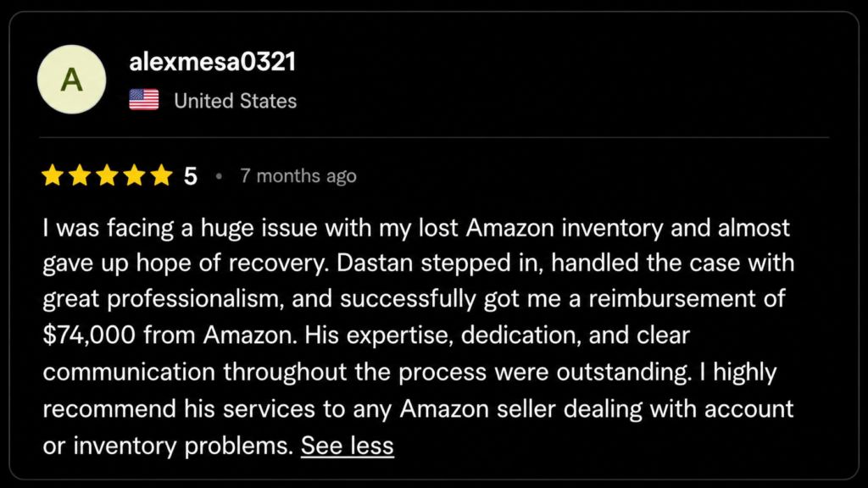Screen dimensions: 868x488
Task: Select the third yellow rating star
Action: (107, 176)
